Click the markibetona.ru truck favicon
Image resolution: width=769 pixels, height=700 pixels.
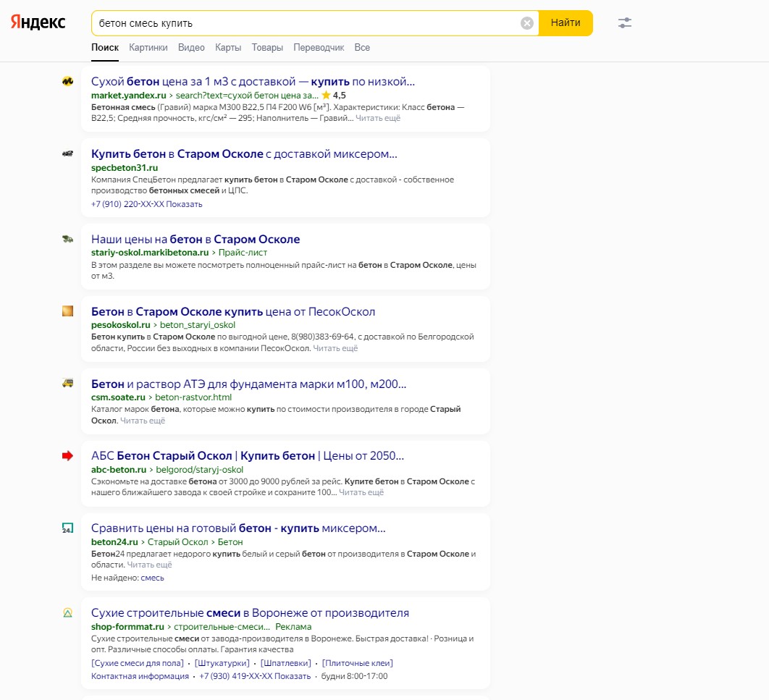[x=67, y=239]
